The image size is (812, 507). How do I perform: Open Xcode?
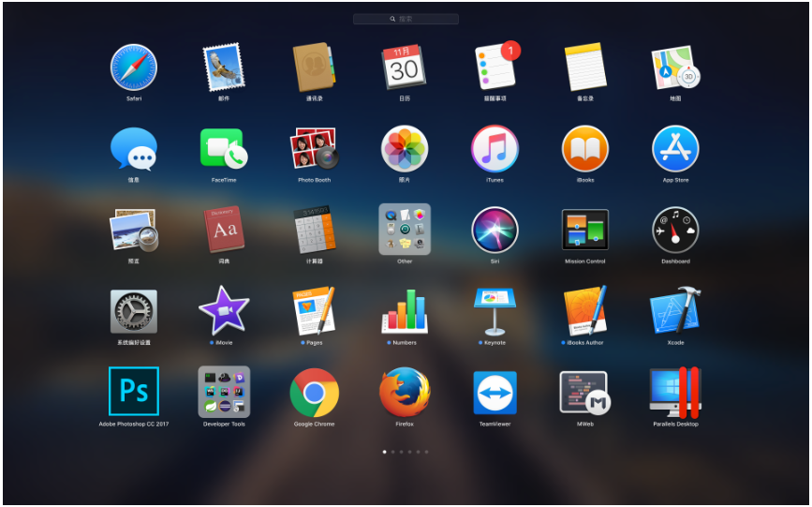click(675, 310)
